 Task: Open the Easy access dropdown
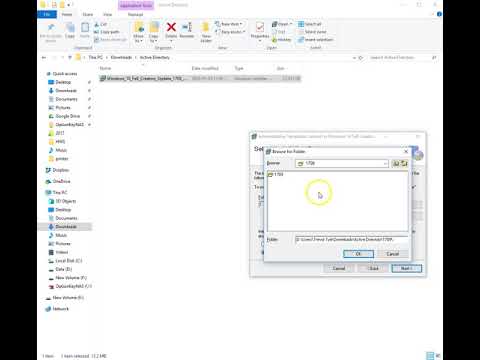click(x=230, y=32)
